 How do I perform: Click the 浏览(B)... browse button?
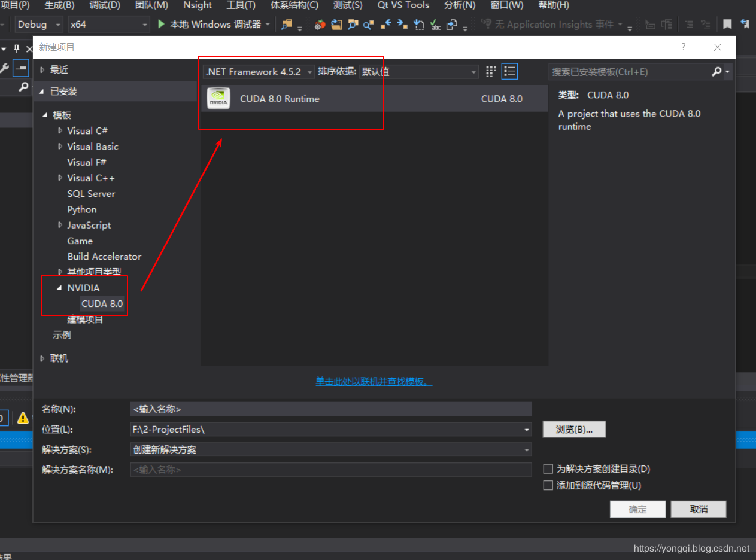(x=574, y=430)
